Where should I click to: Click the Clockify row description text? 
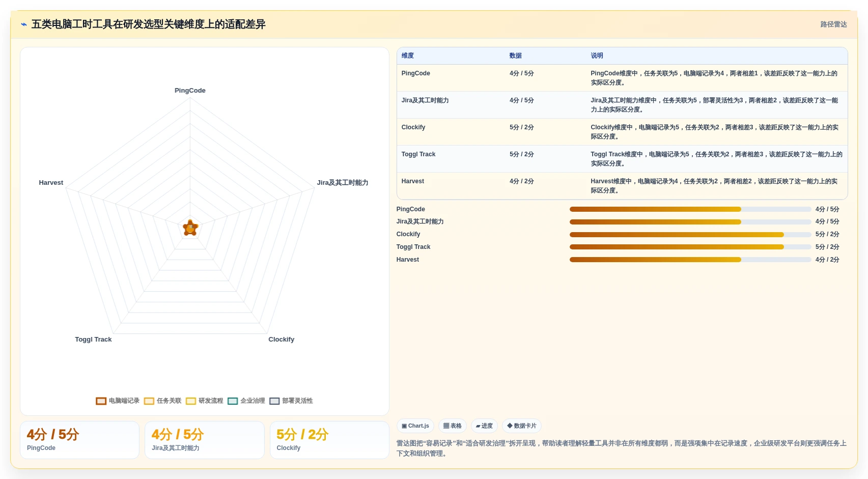tap(714, 132)
